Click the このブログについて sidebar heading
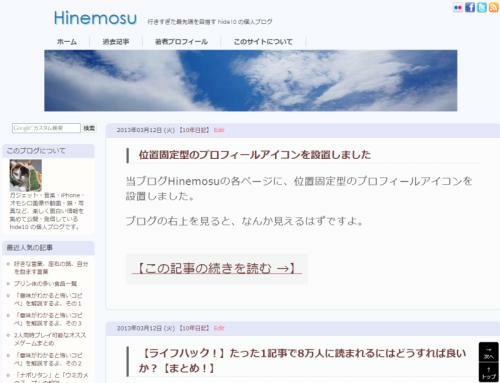The width and height of the screenshot is (500, 383). [36, 151]
